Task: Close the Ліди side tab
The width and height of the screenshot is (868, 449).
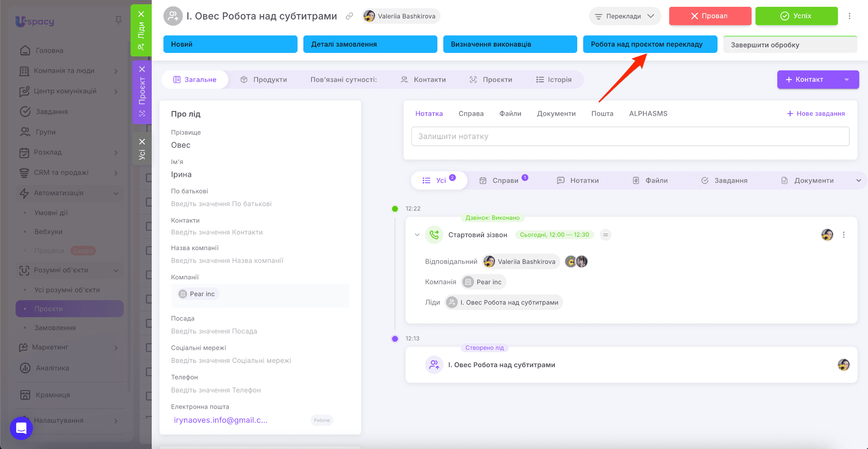Action: pyautogui.click(x=142, y=14)
